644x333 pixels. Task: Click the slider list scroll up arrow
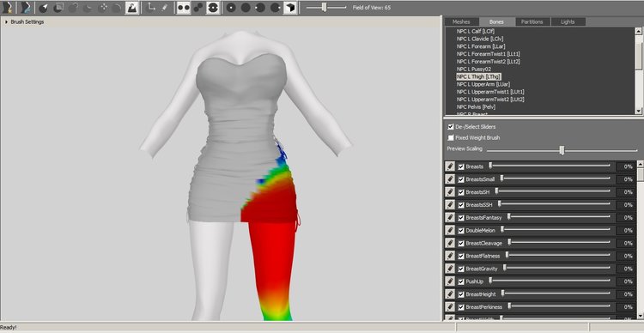click(x=641, y=164)
